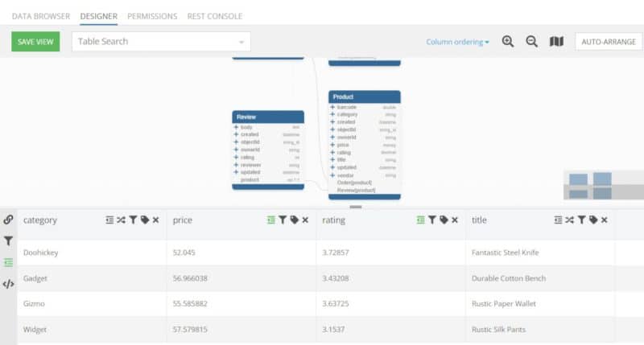Click the shuffle icon on the title column

[x=569, y=220]
